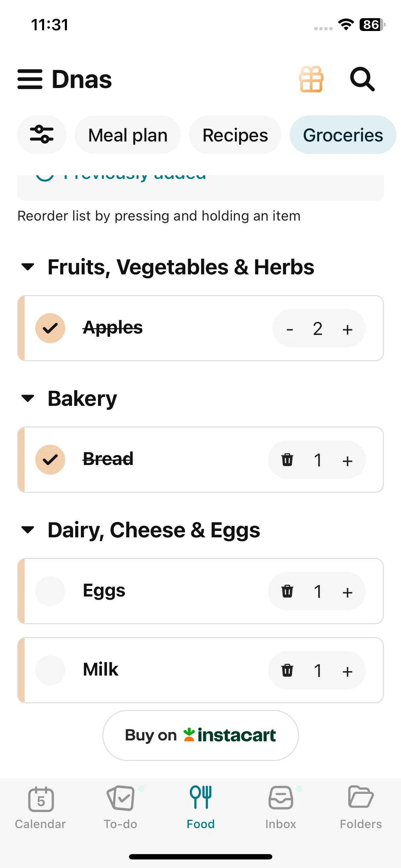This screenshot has height=868, width=401.
Task: Go to the Calendar section
Action: click(x=40, y=807)
